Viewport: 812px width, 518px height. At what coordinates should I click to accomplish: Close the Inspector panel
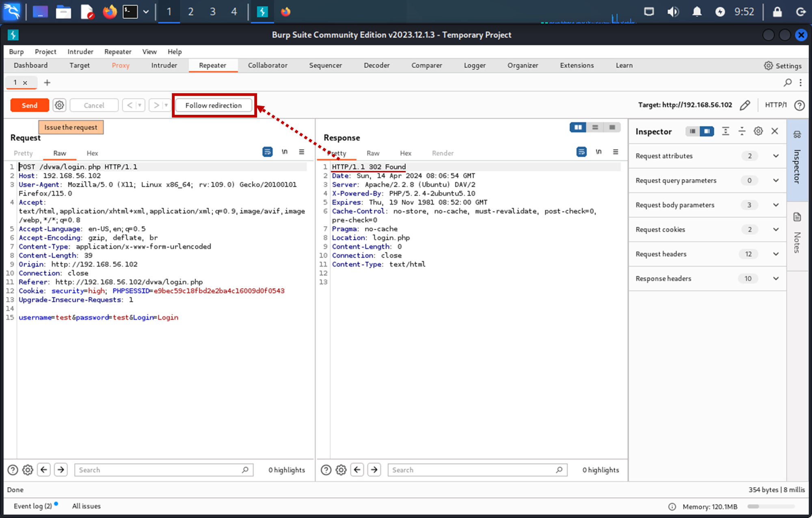point(775,131)
